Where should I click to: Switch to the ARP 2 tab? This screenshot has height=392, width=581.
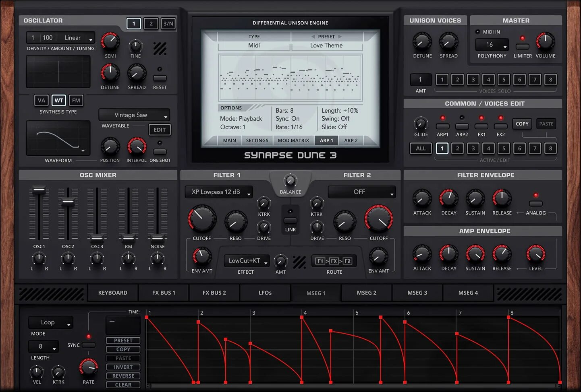click(x=351, y=140)
